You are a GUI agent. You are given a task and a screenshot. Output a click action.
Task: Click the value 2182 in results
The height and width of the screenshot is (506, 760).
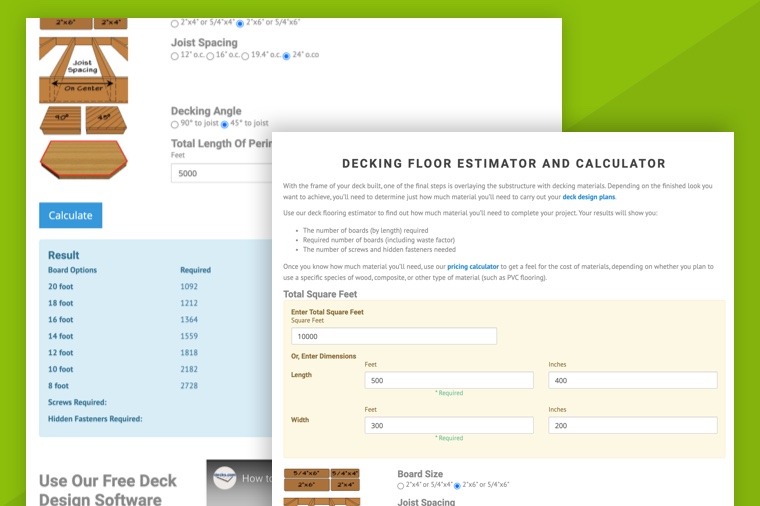(x=189, y=369)
